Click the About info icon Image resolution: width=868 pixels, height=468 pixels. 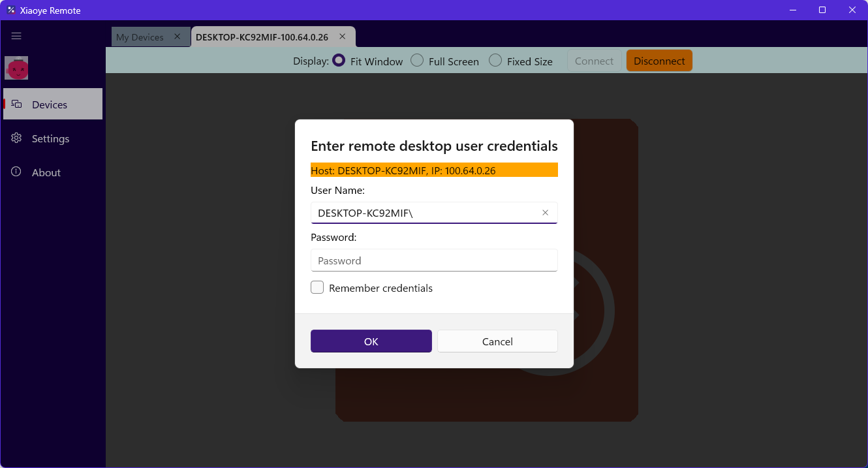[17, 172]
